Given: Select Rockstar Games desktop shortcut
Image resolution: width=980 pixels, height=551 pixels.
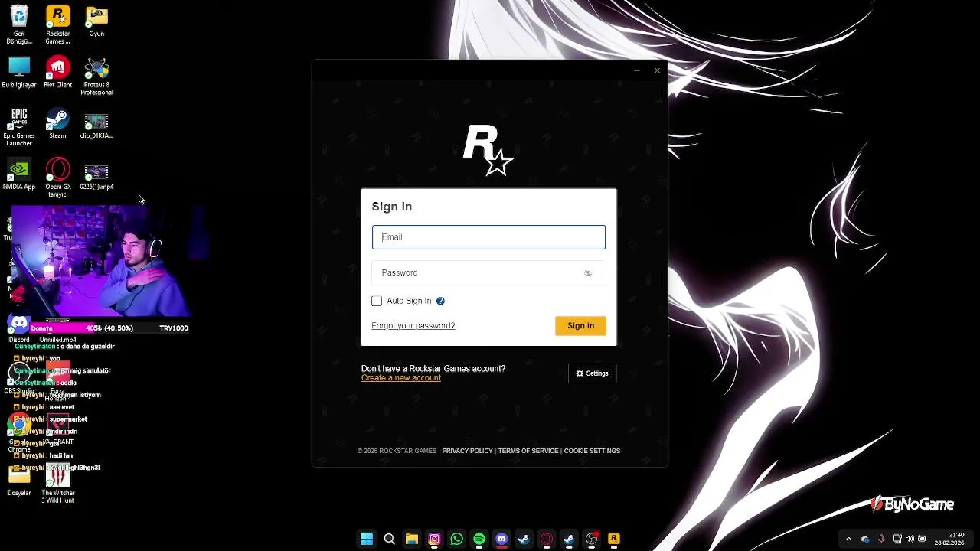Looking at the screenshot, I should pyautogui.click(x=57, y=25).
